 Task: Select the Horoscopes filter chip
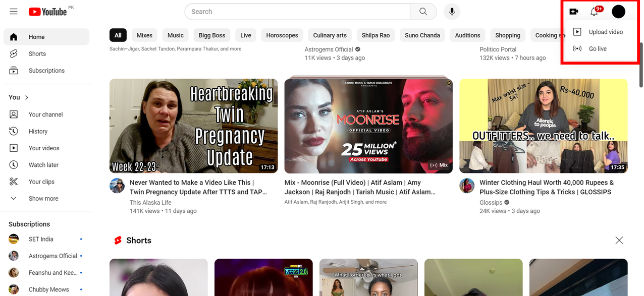click(282, 35)
